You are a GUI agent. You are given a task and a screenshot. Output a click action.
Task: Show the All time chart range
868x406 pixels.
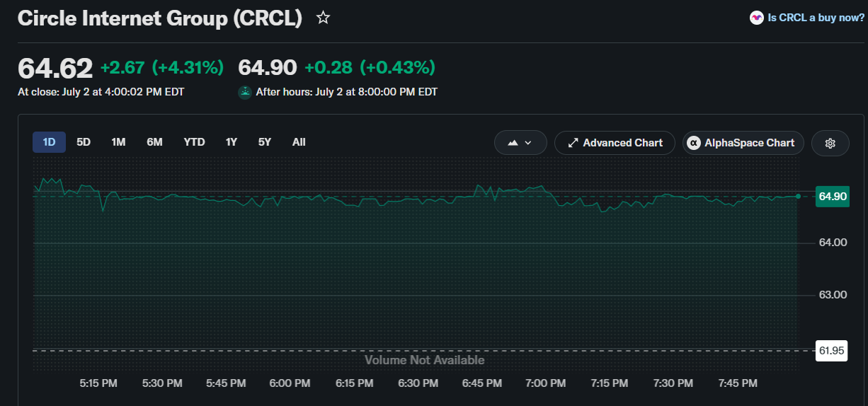click(299, 142)
